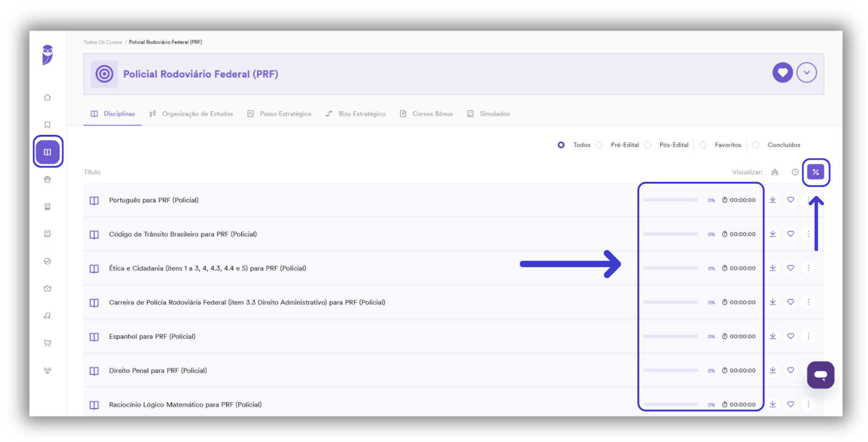Click the music note icon in the sidebar
The height and width of the screenshot is (442, 868).
click(47, 316)
